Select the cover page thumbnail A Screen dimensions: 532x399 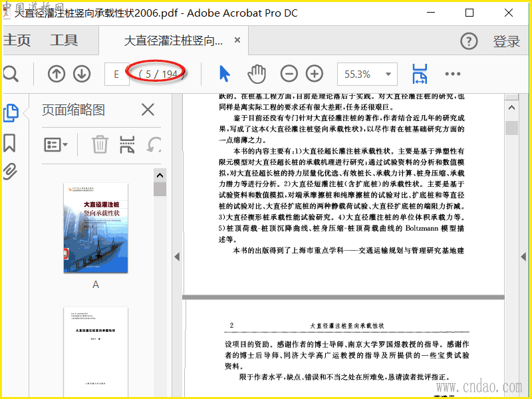[96, 227]
